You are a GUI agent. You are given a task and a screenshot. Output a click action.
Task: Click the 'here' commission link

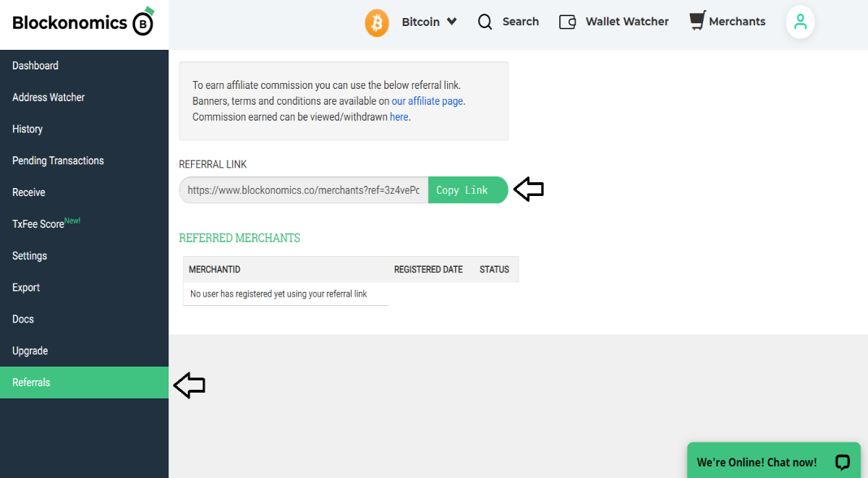point(399,117)
